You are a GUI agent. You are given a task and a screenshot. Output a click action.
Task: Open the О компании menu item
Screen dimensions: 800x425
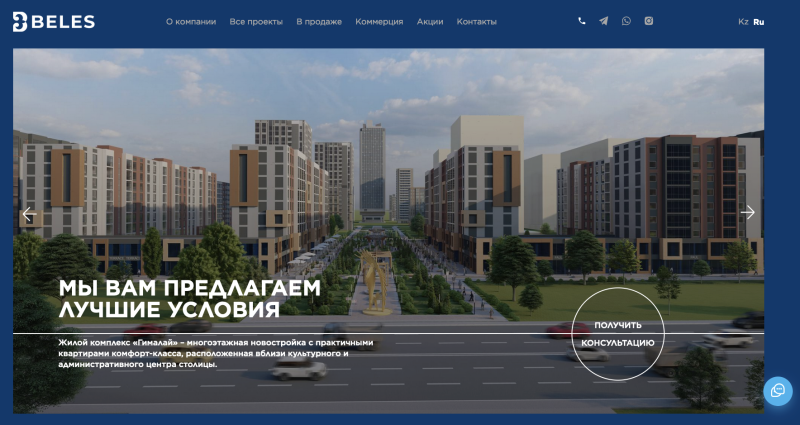(191, 22)
